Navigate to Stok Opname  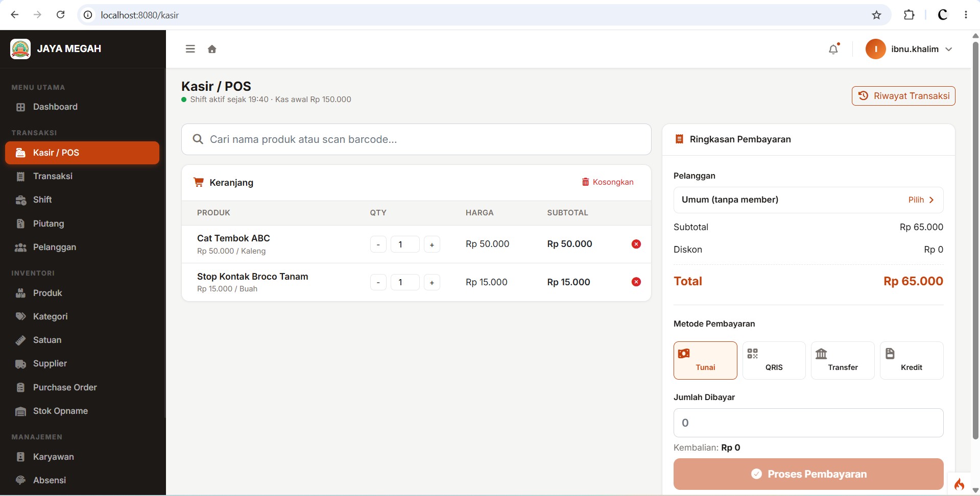pos(82,411)
